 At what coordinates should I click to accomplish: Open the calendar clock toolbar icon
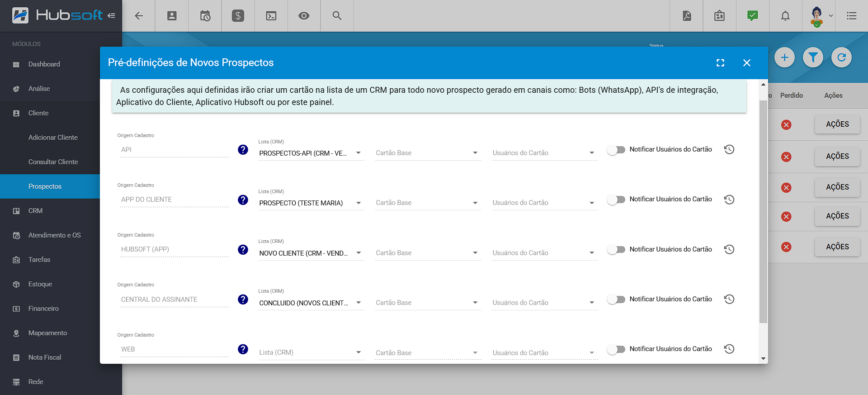[205, 16]
